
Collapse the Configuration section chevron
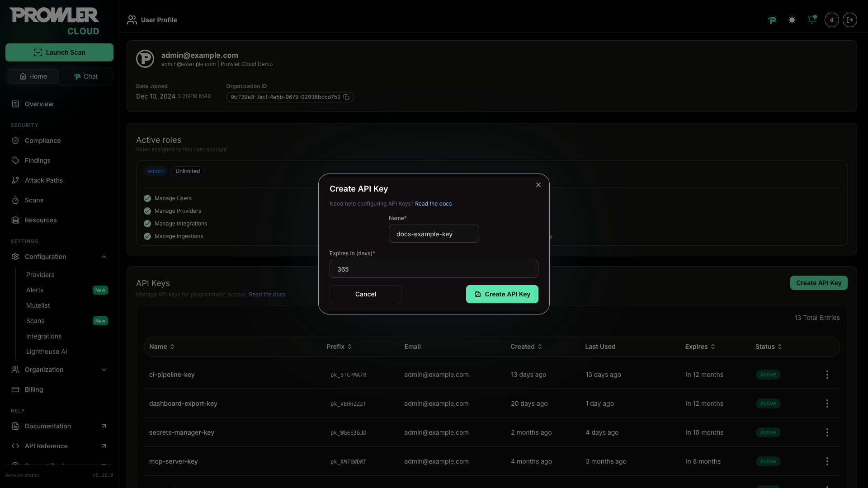click(104, 257)
